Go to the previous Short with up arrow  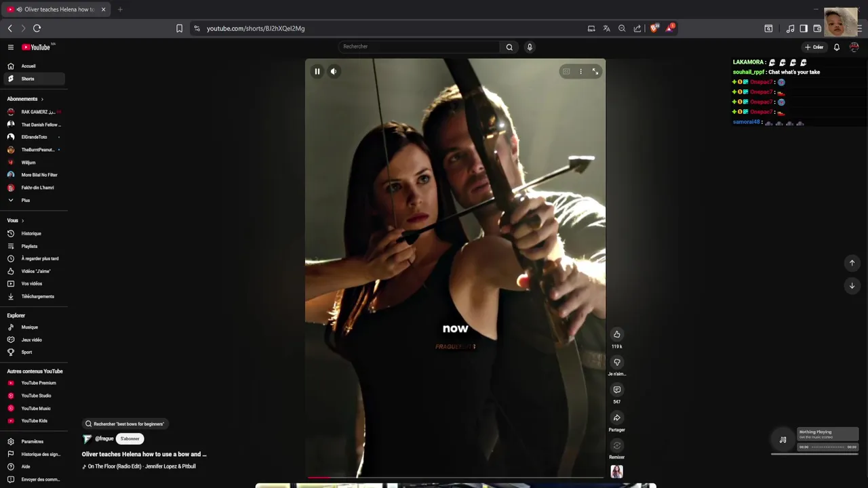pos(852,263)
